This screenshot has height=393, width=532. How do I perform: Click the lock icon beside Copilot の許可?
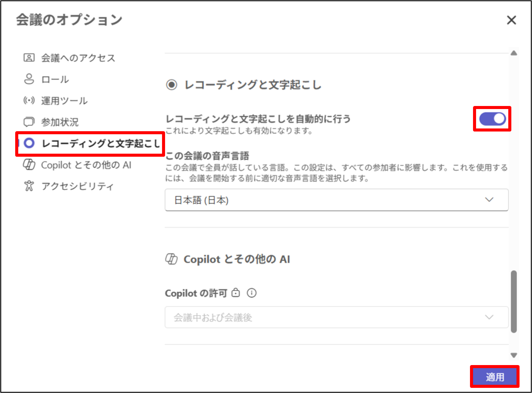236,293
